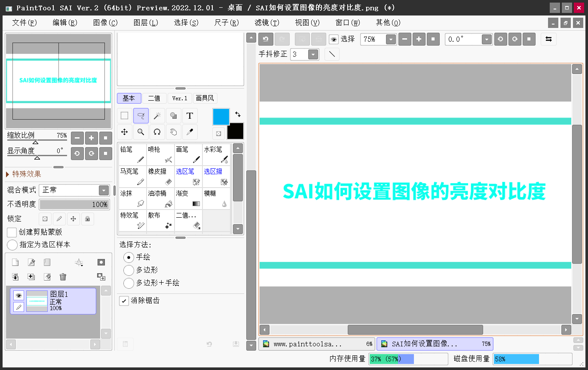Adjust the 不透明度 opacity slider
588x370 pixels.
pos(74,204)
